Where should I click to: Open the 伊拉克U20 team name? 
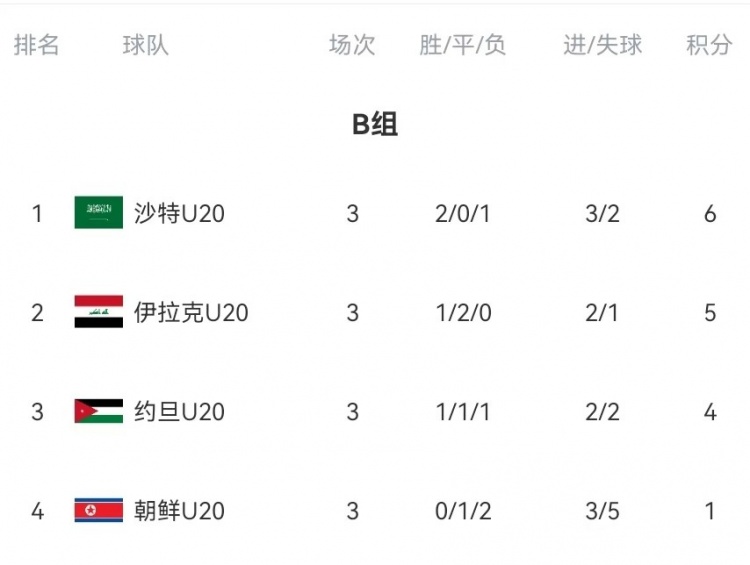pyautogui.click(x=191, y=312)
